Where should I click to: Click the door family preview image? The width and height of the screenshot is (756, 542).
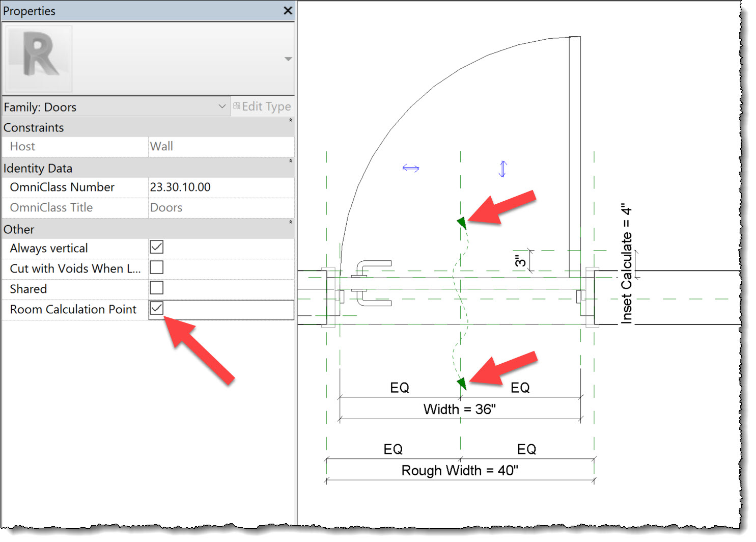click(x=38, y=58)
